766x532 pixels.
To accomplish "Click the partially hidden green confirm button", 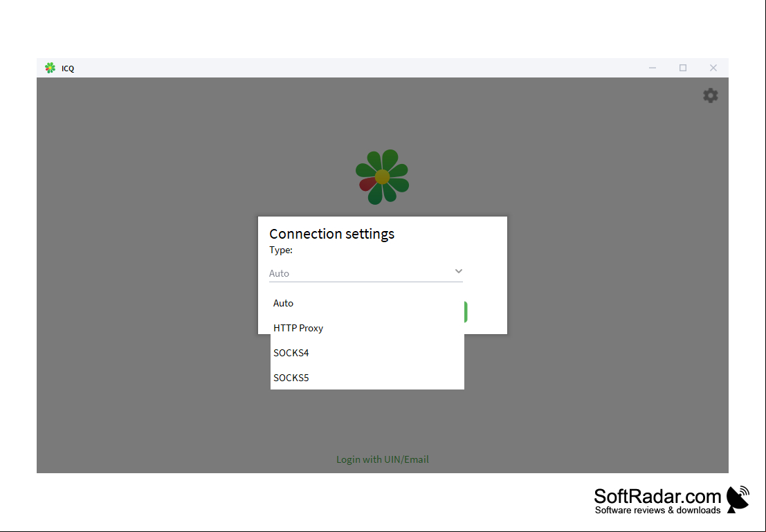I will (x=466, y=312).
